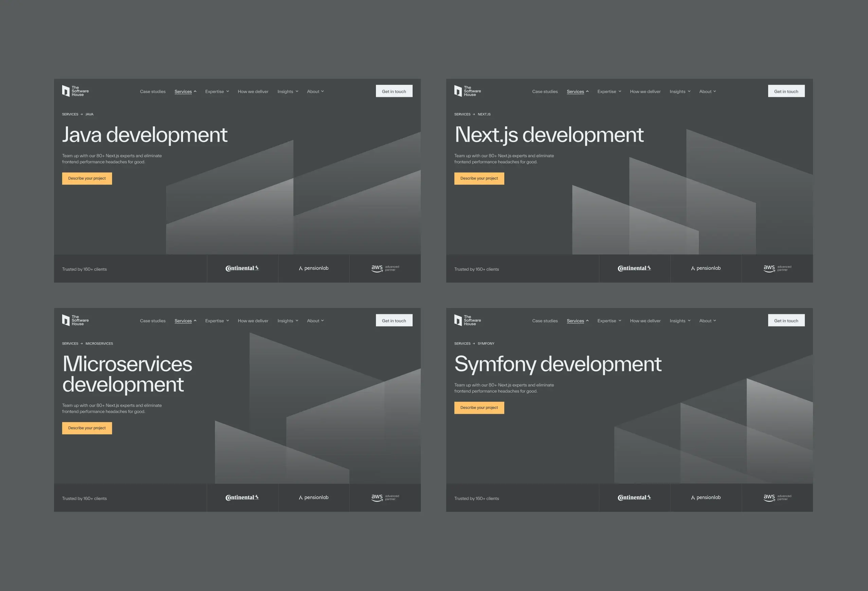Click AWS advanced partner logo on Microservices page

pyautogui.click(x=385, y=498)
